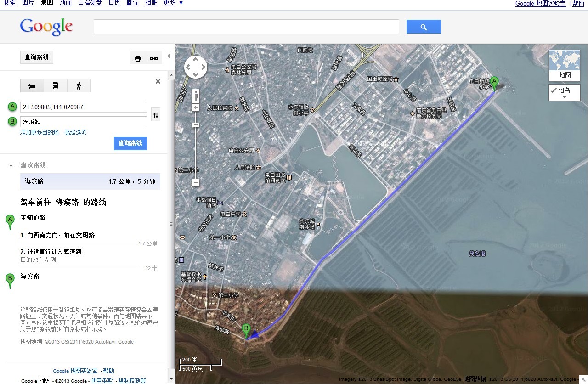Click the map zoom slider handle
This screenshot has width=588, height=384.
[196, 125]
